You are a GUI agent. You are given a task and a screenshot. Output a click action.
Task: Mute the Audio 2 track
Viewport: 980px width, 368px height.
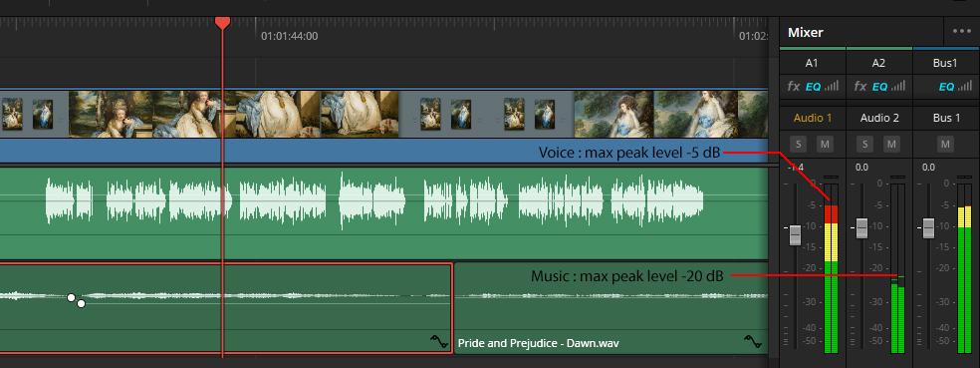pos(892,145)
